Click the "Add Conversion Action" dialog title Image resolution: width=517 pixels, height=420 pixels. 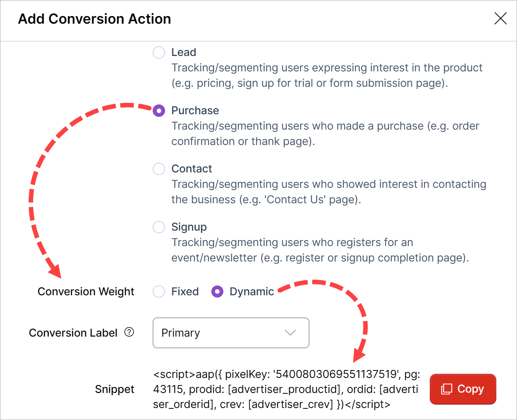tap(94, 19)
